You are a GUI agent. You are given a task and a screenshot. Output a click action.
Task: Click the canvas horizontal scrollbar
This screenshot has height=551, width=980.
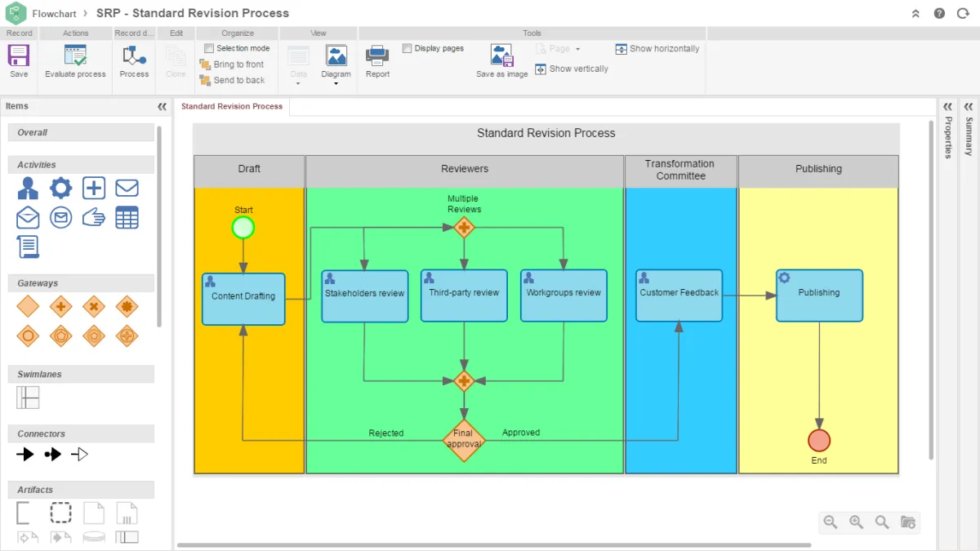pos(494,545)
